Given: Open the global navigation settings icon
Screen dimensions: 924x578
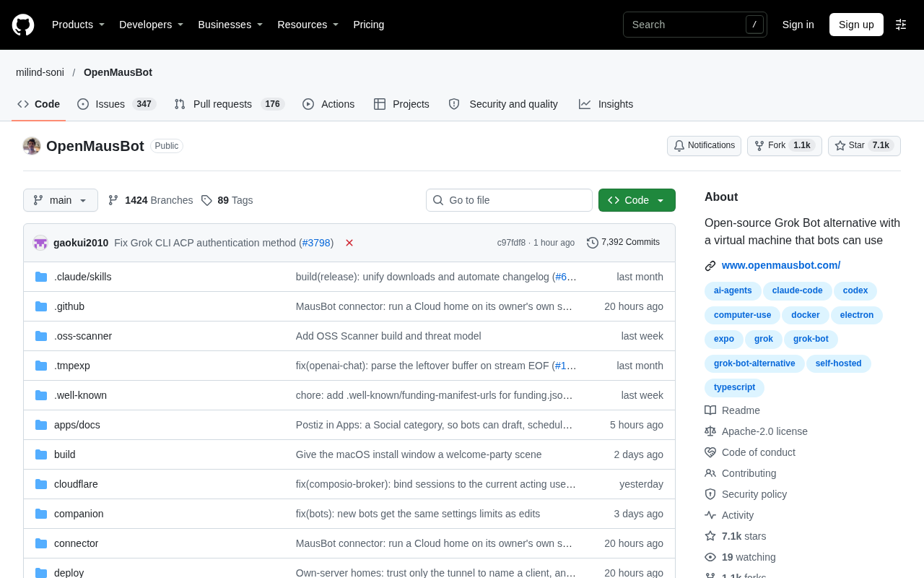Looking at the screenshot, I should 901,25.
